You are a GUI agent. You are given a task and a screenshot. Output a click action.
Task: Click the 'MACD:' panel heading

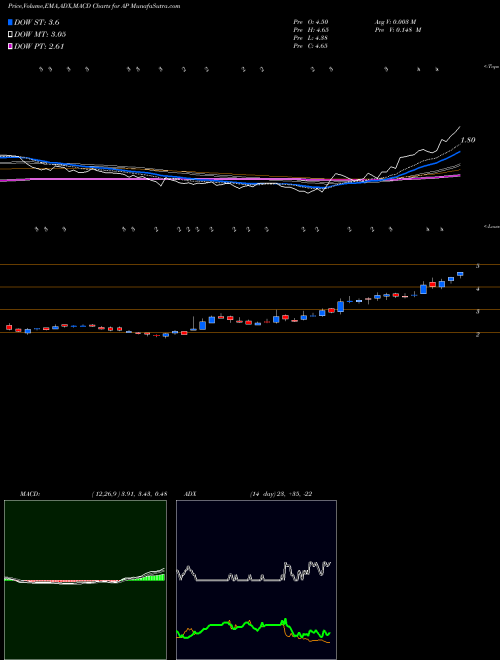30,494
